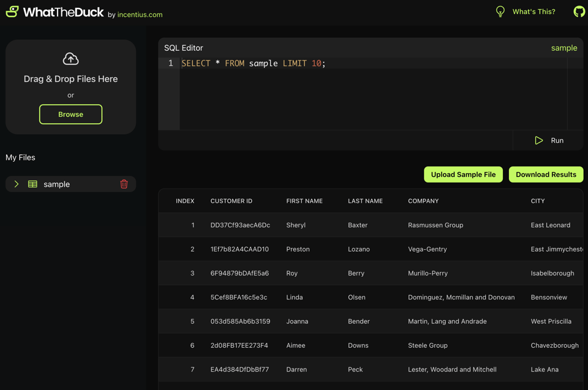Image resolution: width=588 pixels, height=390 pixels.
Task: Click the lightbulb icon beside What's This
Action: click(500, 12)
